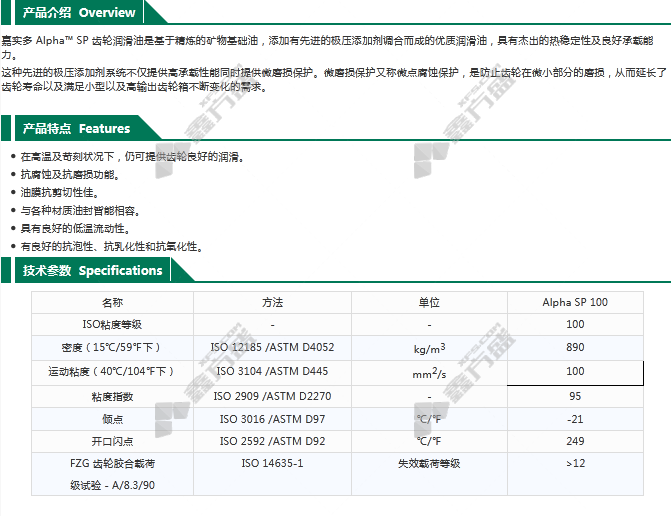The height and width of the screenshot is (516, 671).
Task: Select the ISO 14635-1 method cell
Action: 272,464
